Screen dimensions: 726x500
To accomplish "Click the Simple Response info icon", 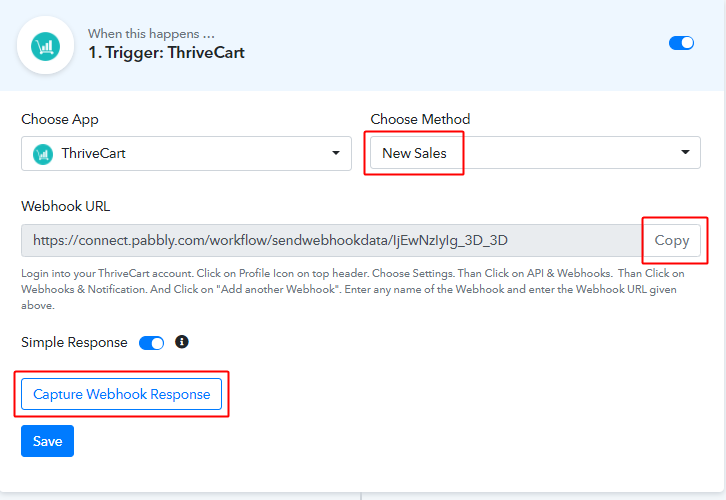I will 182,342.
